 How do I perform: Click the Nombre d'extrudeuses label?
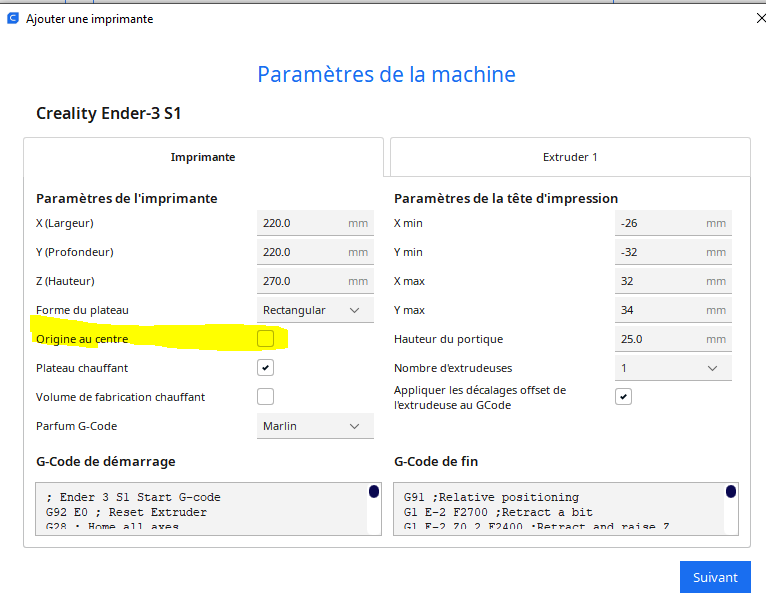453,368
